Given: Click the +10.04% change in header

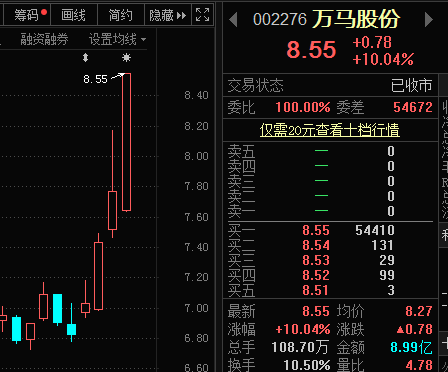Looking at the screenshot, I should coord(383,59).
